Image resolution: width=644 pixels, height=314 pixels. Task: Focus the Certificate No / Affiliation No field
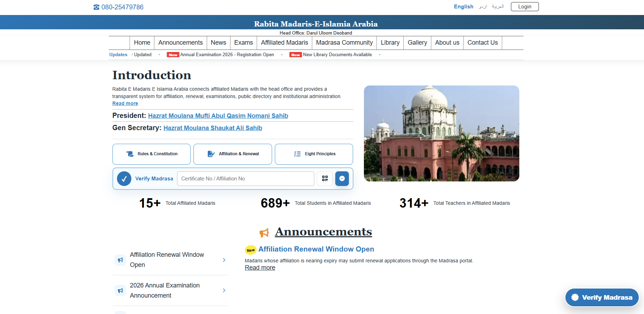246,179
